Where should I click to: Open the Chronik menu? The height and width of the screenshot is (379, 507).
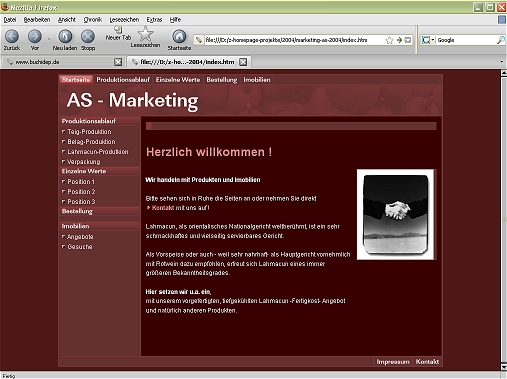(93, 20)
